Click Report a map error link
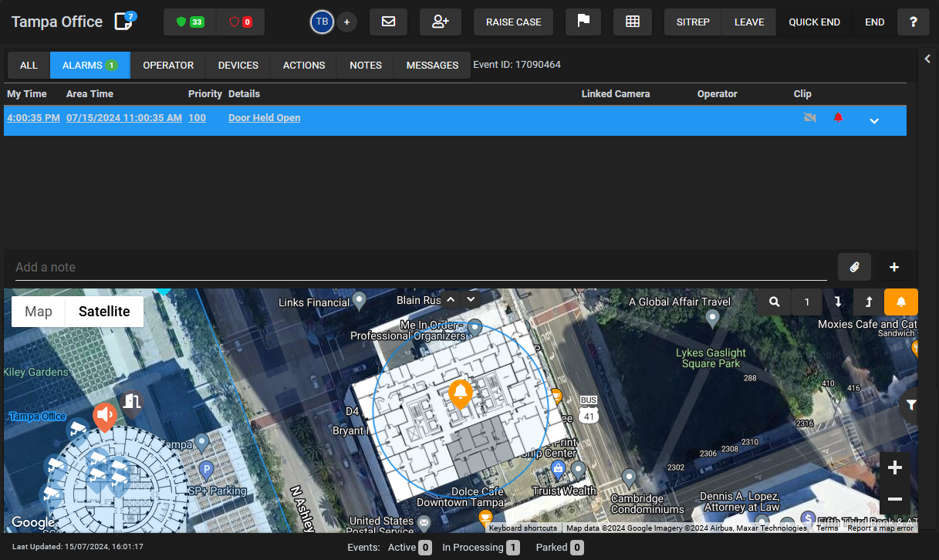The width and height of the screenshot is (939, 560). point(880,528)
